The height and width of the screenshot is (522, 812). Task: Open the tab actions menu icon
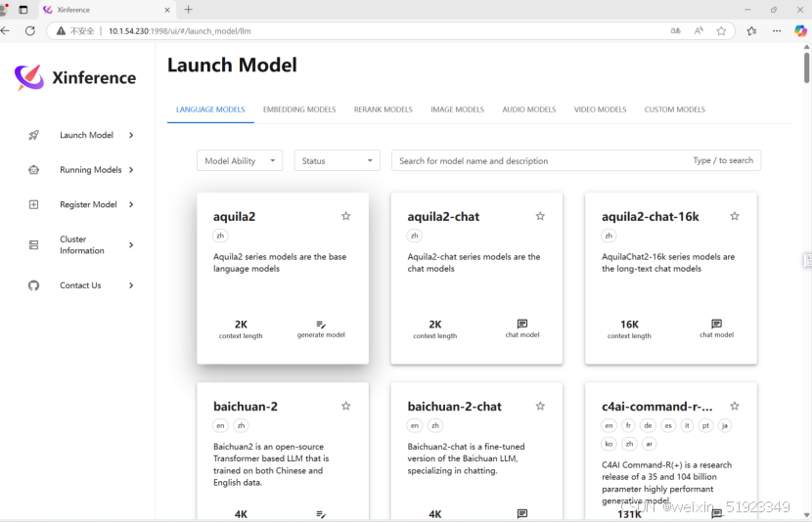tap(23, 10)
